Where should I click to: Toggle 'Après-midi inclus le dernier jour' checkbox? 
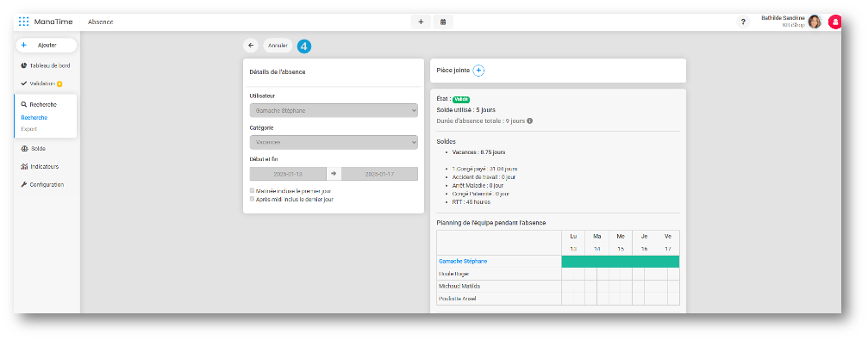point(253,199)
